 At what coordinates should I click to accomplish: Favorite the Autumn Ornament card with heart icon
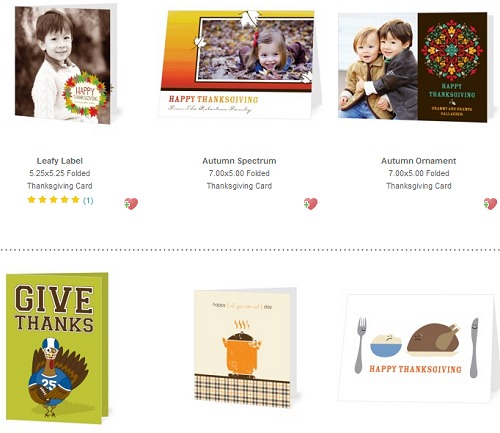(490, 203)
